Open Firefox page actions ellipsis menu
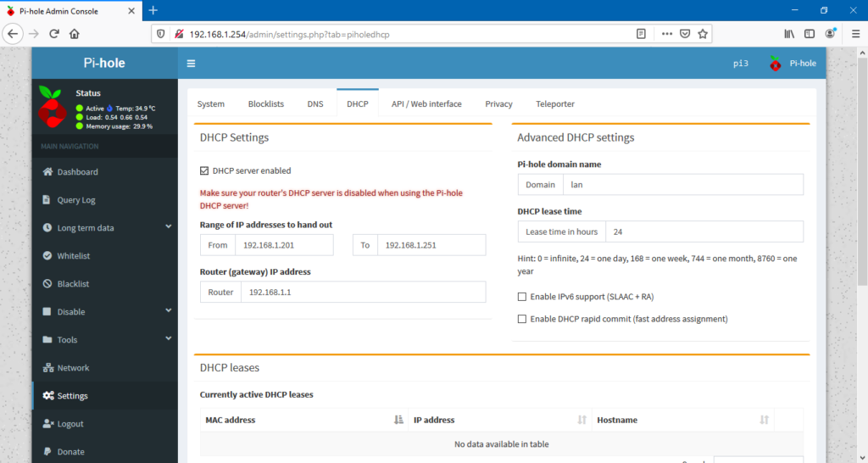This screenshot has width=868, height=463. pyautogui.click(x=667, y=34)
